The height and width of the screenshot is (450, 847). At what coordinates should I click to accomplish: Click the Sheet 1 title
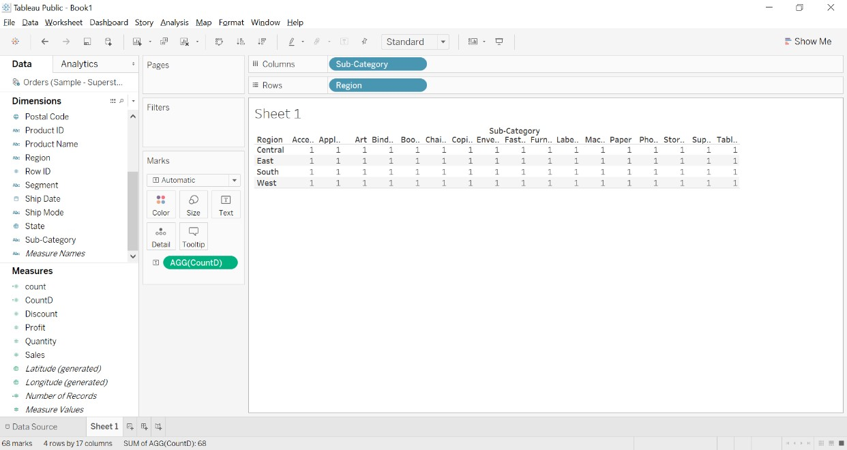point(278,114)
